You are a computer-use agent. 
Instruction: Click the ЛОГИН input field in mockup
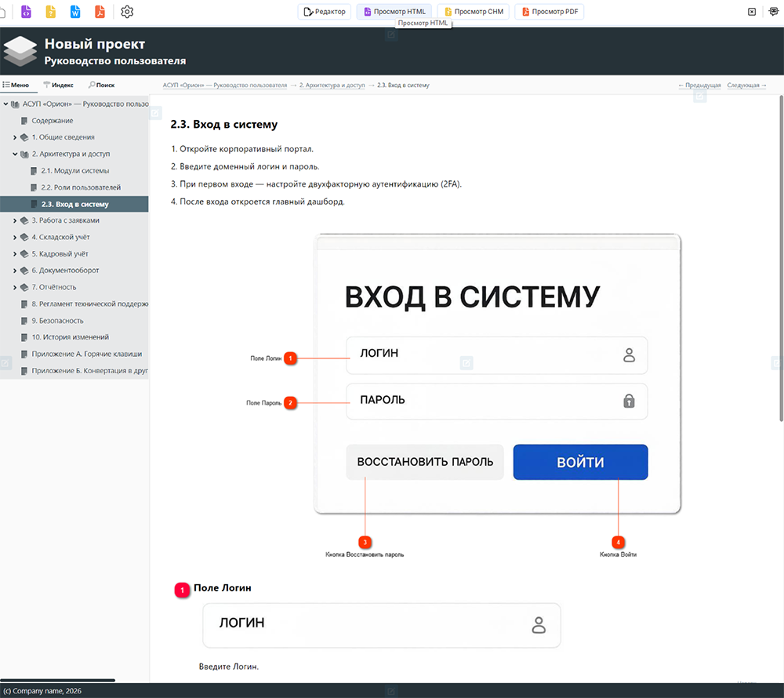pyautogui.click(x=496, y=355)
